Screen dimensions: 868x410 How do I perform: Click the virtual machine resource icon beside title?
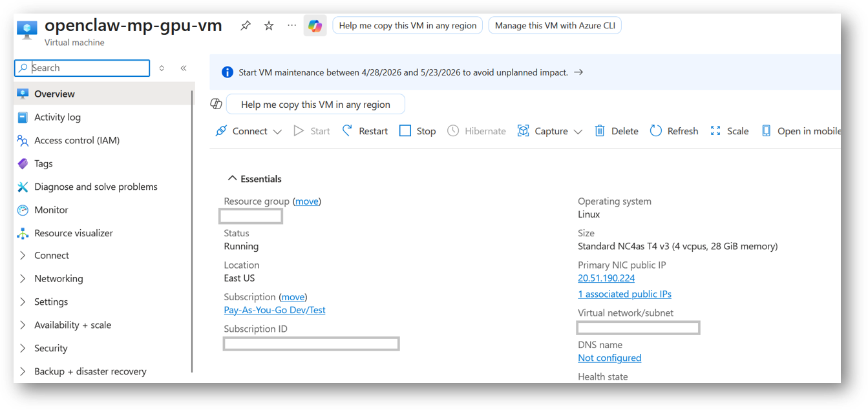point(27,30)
